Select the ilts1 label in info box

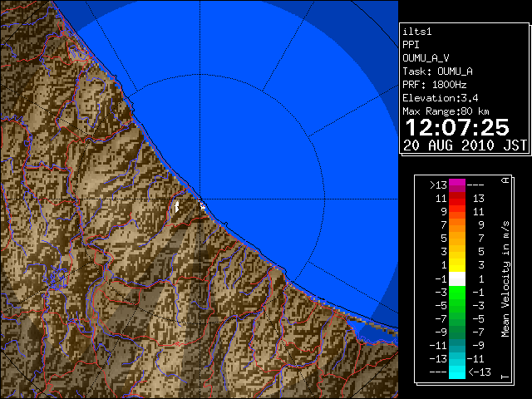[417, 32]
